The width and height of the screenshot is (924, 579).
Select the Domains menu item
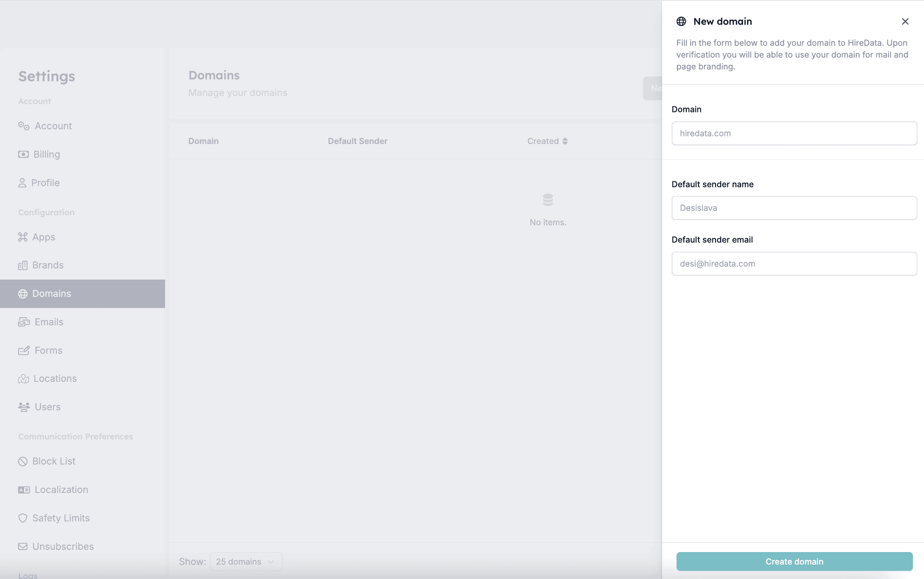(82, 294)
